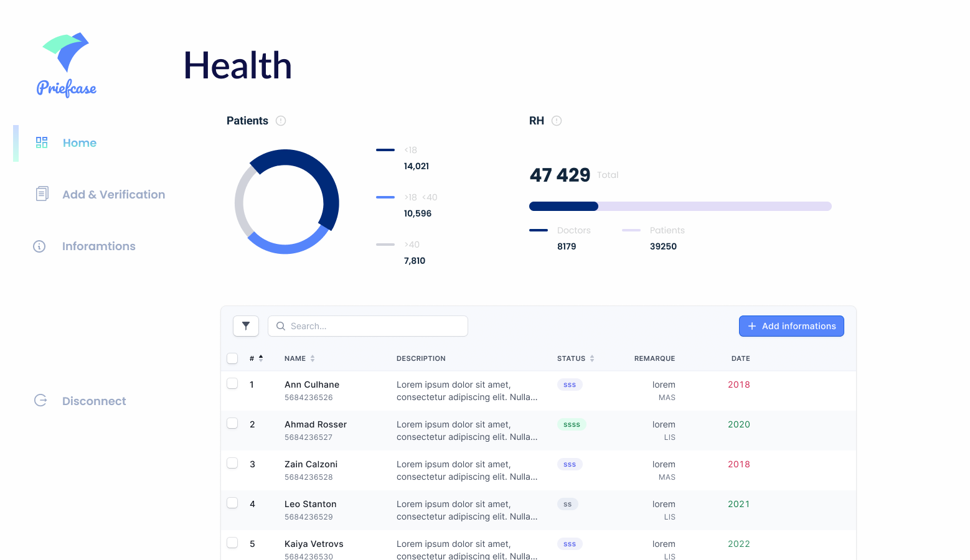Open the Patients info tooltip icon

coord(281,121)
